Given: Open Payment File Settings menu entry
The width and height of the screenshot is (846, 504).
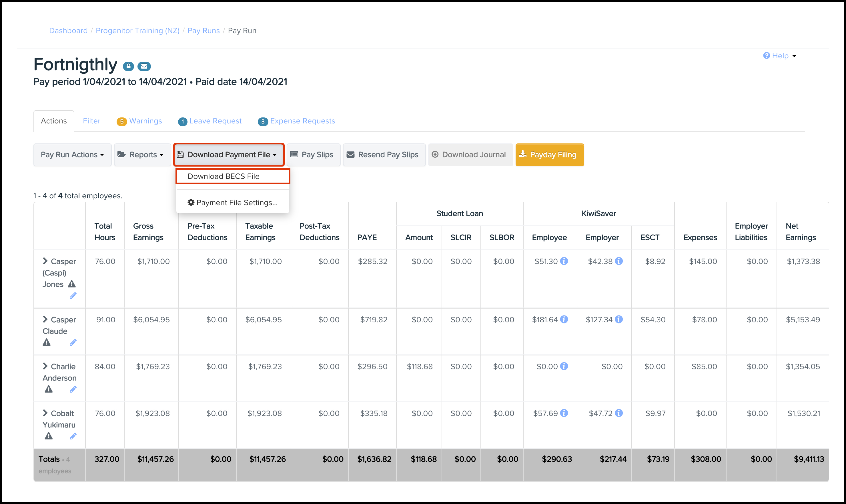Looking at the screenshot, I should click(232, 202).
